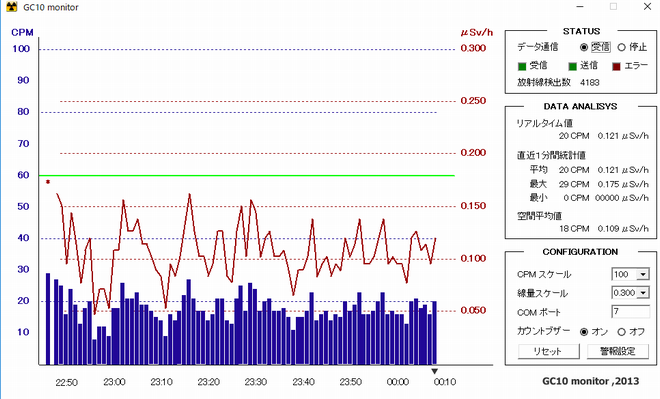Click the 100 CPM axis label
The image size is (660, 399).
pos(21,49)
